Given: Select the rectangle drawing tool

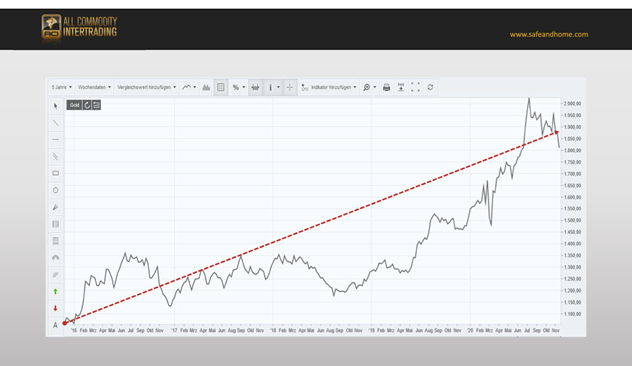Looking at the screenshot, I should pyautogui.click(x=56, y=173).
